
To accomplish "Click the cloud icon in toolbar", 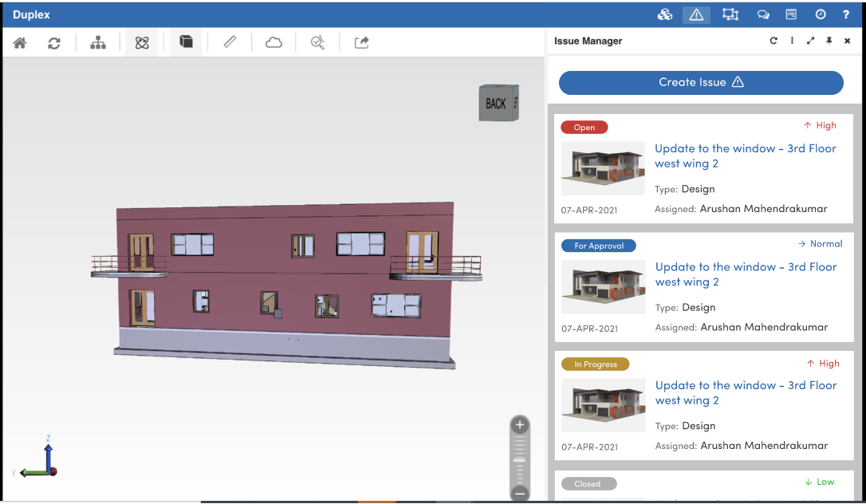I will tap(274, 42).
